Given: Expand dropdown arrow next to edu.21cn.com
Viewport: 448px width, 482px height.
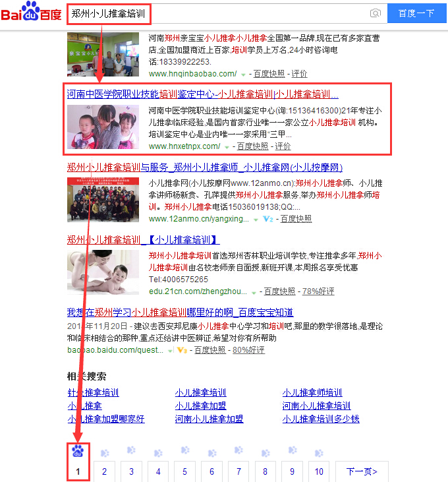Looking at the screenshot, I should coord(254,292).
